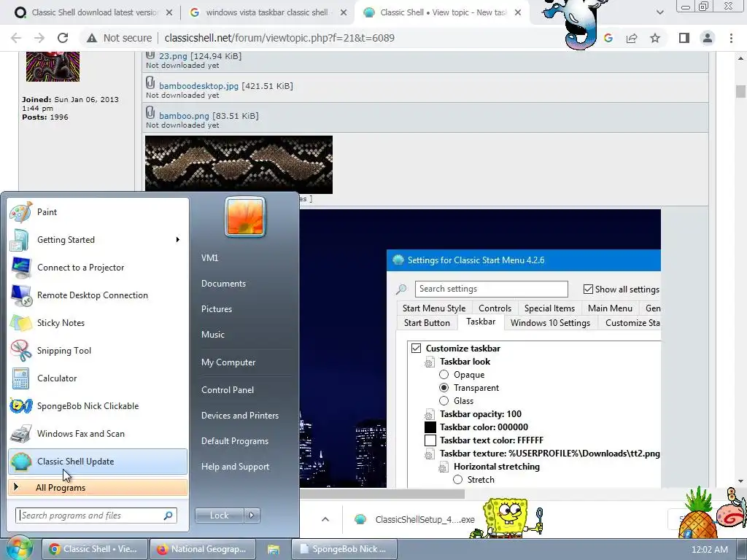Open File Explorer from the taskbar
This screenshot has width=747, height=560.
tap(273, 549)
